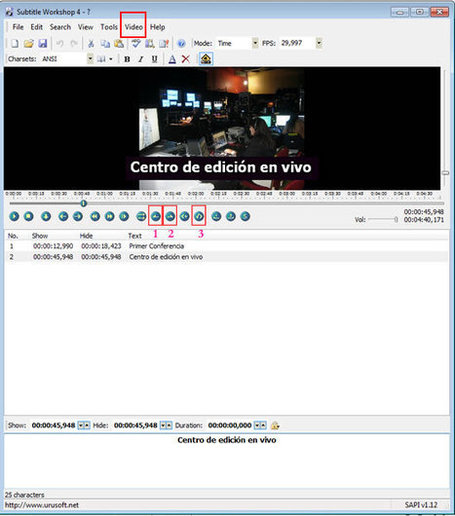Rewind the video with double-left button
Screen dimensions: 455x516
[95, 216]
